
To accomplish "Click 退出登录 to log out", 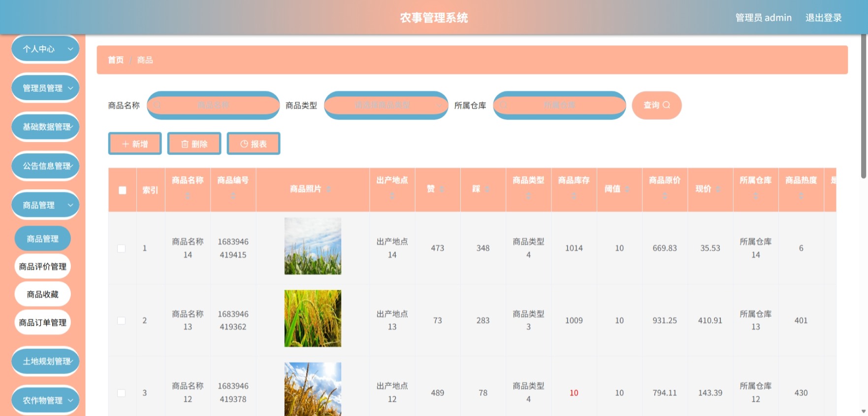I will pyautogui.click(x=823, y=18).
